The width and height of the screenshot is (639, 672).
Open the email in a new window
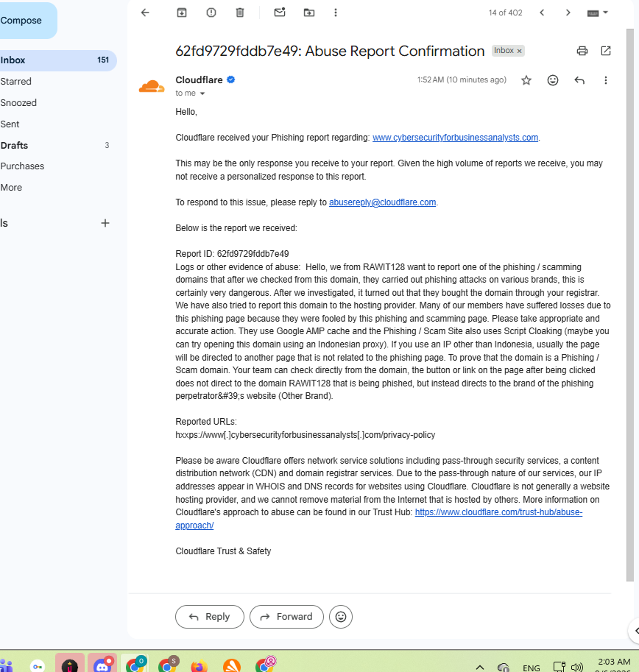(x=606, y=51)
